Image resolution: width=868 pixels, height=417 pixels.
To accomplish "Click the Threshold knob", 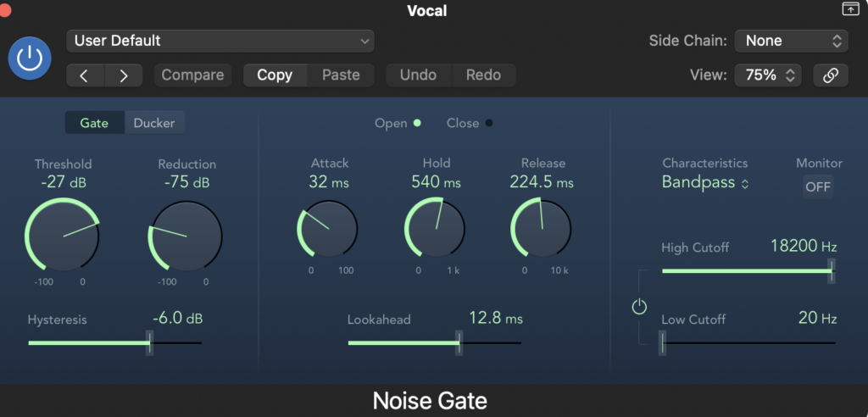I will pos(62,235).
